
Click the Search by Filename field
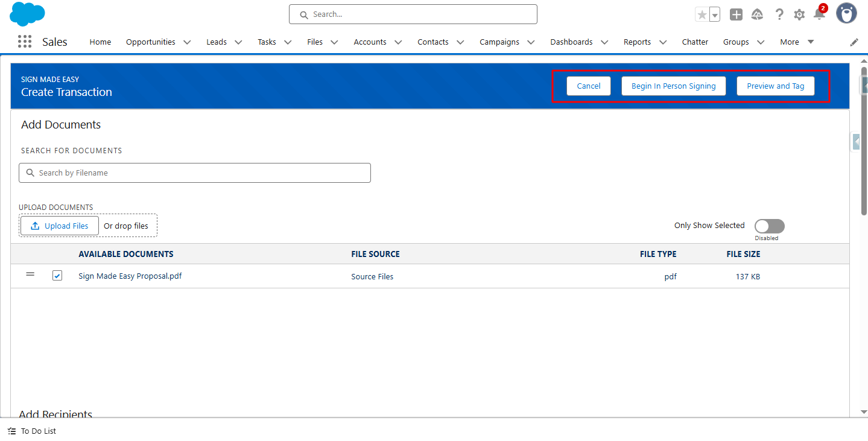pos(195,173)
